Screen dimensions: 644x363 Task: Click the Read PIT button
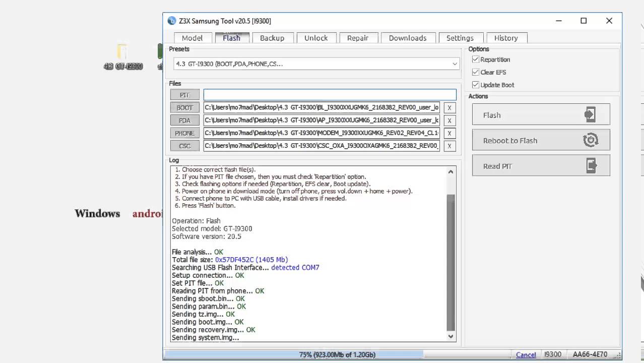(x=541, y=165)
